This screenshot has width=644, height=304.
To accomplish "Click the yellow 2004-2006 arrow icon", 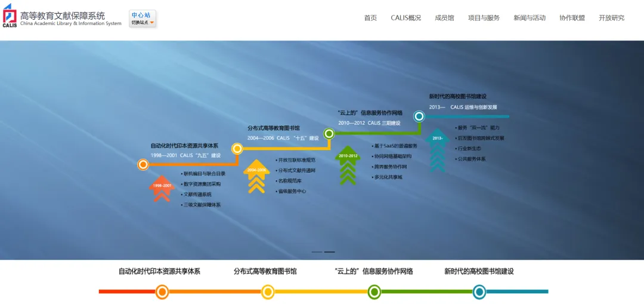I will coord(256,176).
